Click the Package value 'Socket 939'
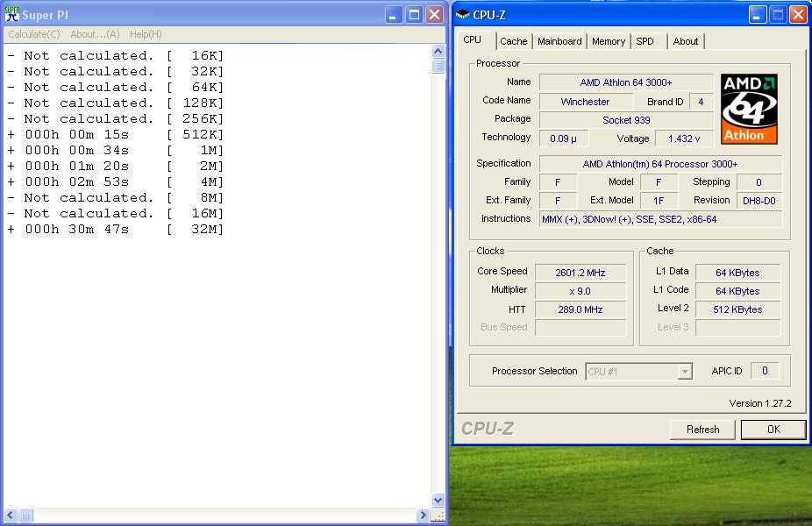The height and width of the screenshot is (526, 812). pyautogui.click(x=626, y=120)
